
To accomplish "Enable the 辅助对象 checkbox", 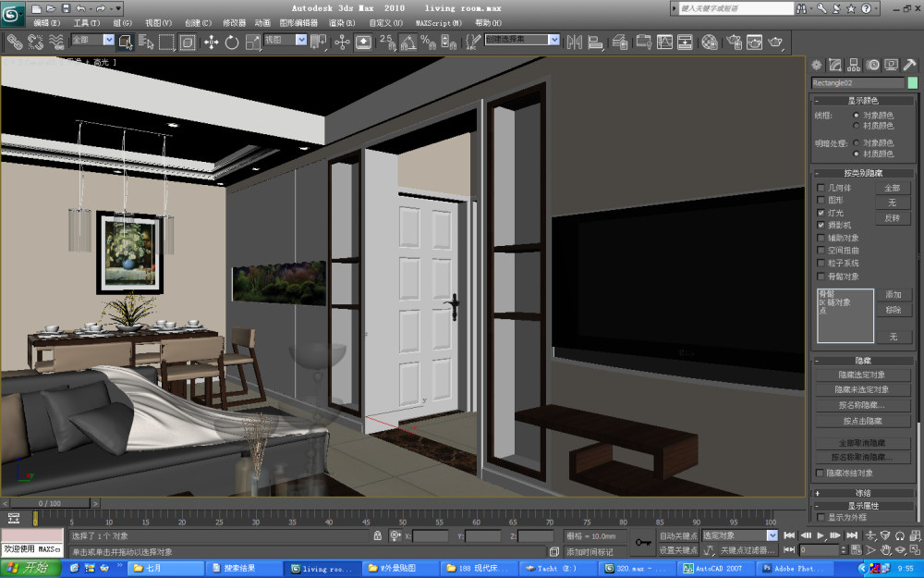I will (x=821, y=238).
